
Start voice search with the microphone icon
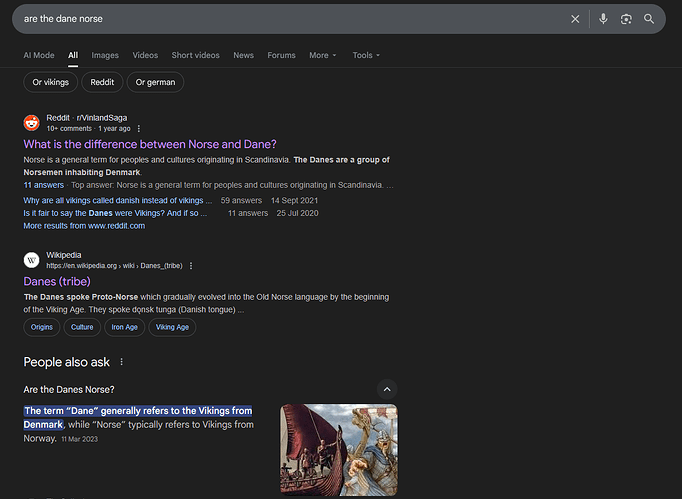point(603,19)
